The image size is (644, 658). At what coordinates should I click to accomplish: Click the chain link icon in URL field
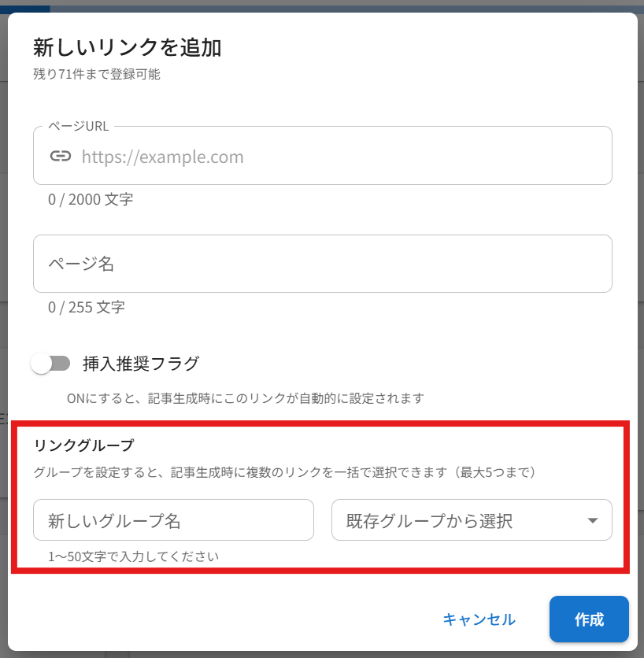click(x=61, y=156)
